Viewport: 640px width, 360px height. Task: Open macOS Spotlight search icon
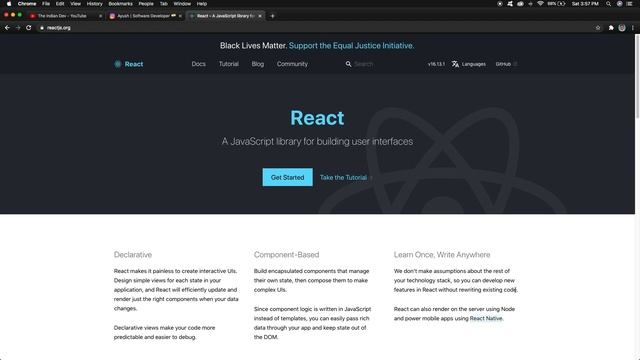coord(608,4)
